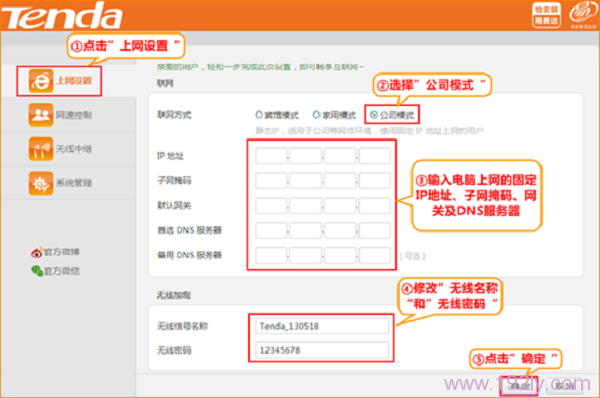This screenshot has height=398, width=600.
Task: Click the grey 静态IP description under the radios
Action: pyautogui.click(x=370, y=131)
